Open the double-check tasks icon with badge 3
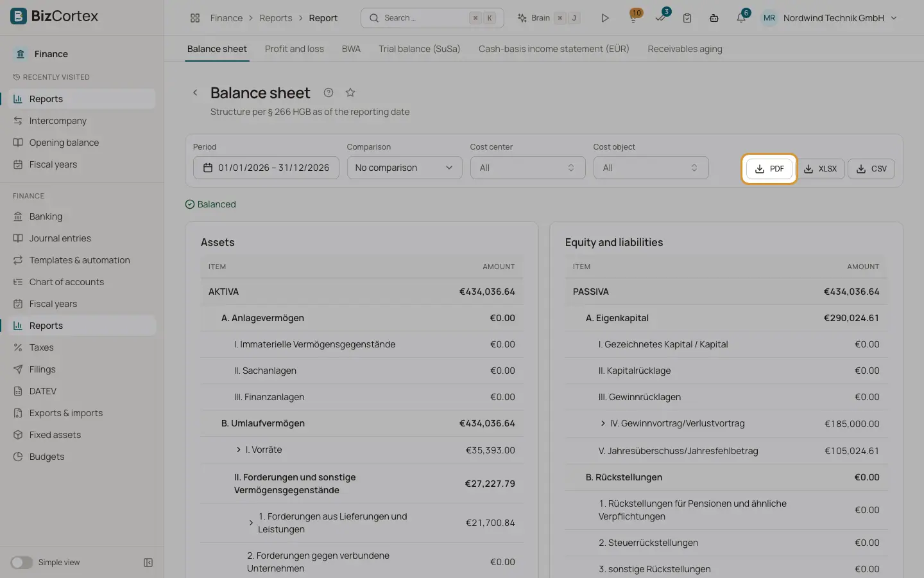The height and width of the screenshot is (578, 924). click(x=660, y=17)
